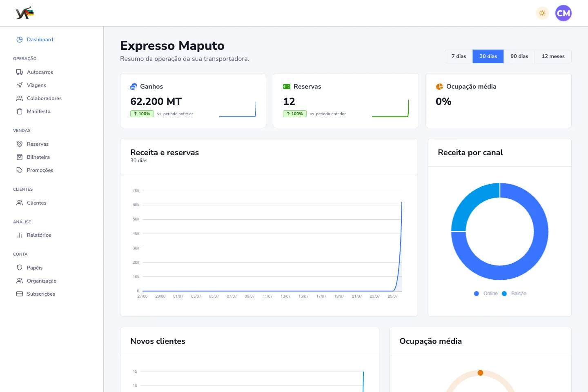The image size is (588, 392).
Task: Click the Papéis shield icon
Action: 20,268
